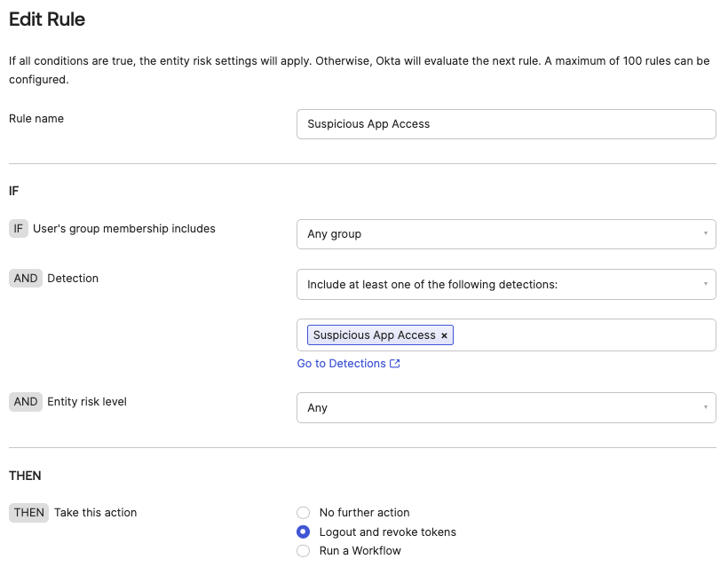Open the Entity risk level Any dropdown
Image resolution: width=728 pixels, height=567 pixels.
click(x=506, y=408)
